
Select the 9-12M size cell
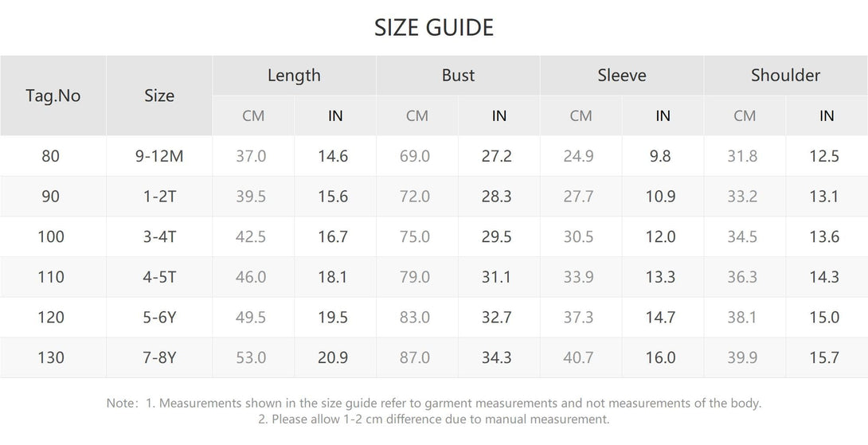pyautogui.click(x=159, y=157)
